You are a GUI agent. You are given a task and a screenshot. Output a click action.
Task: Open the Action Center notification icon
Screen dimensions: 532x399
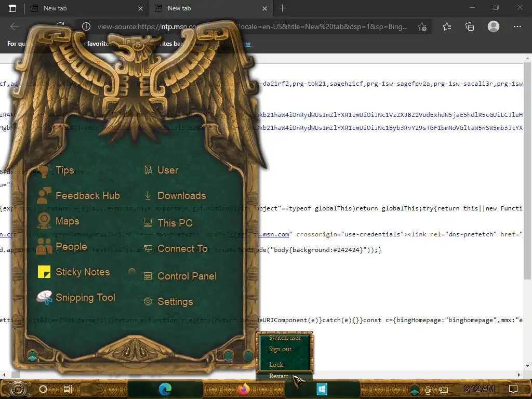[x=513, y=389]
